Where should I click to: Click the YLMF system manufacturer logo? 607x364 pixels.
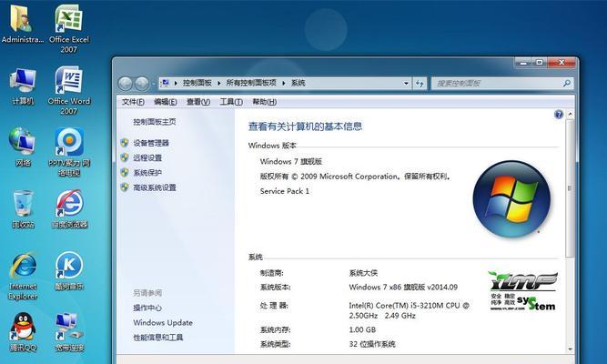522,291
